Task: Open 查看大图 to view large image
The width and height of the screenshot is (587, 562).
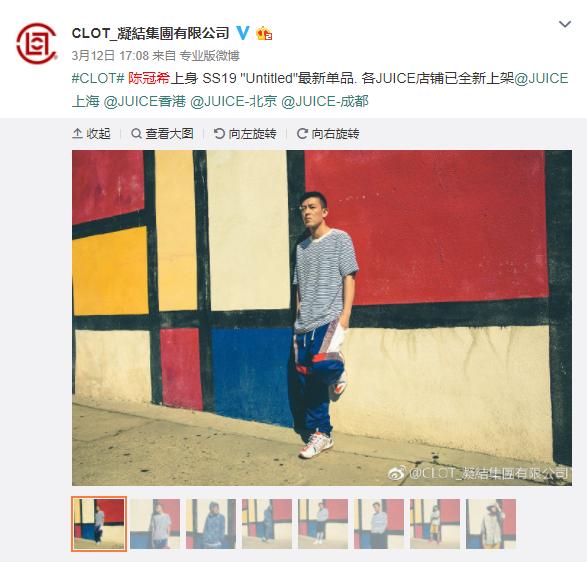Action: [162, 134]
